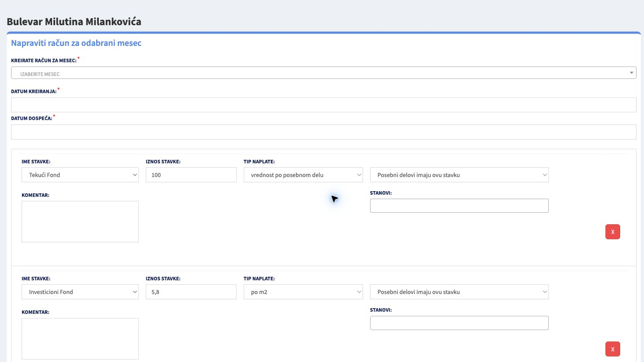Click the Stanovi field for Investicioni Fond
The width and height of the screenshot is (644, 362).
(x=459, y=323)
